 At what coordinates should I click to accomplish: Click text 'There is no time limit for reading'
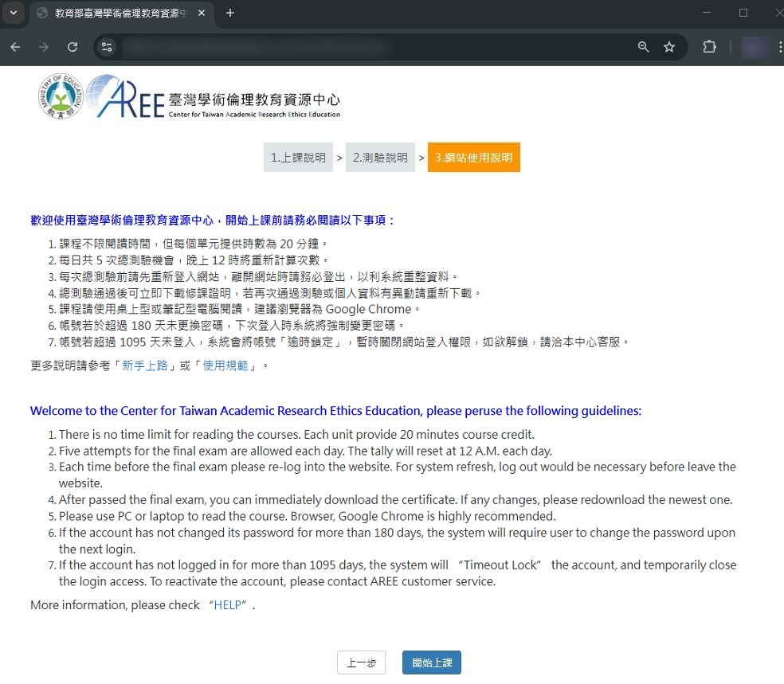click(146, 435)
